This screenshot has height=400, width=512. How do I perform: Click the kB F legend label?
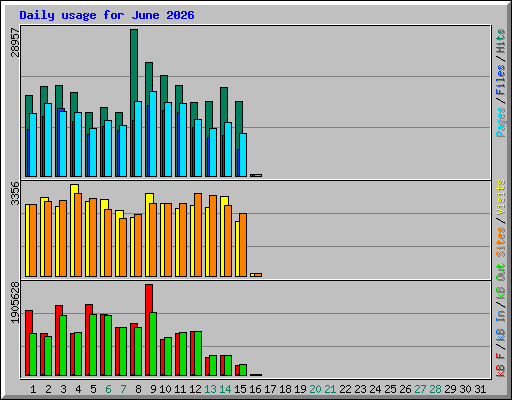click(x=501, y=365)
